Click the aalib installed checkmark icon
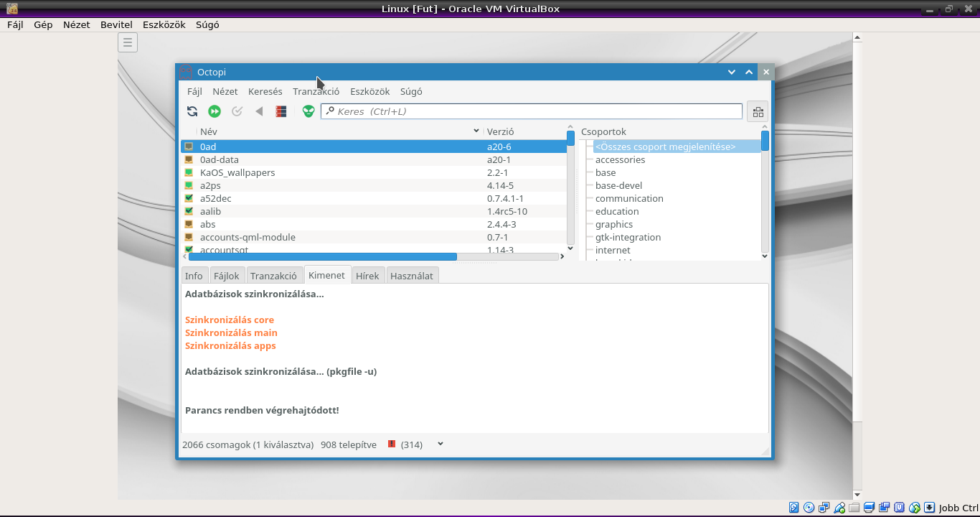Viewport: 980px width, 517px height. coord(189,211)
